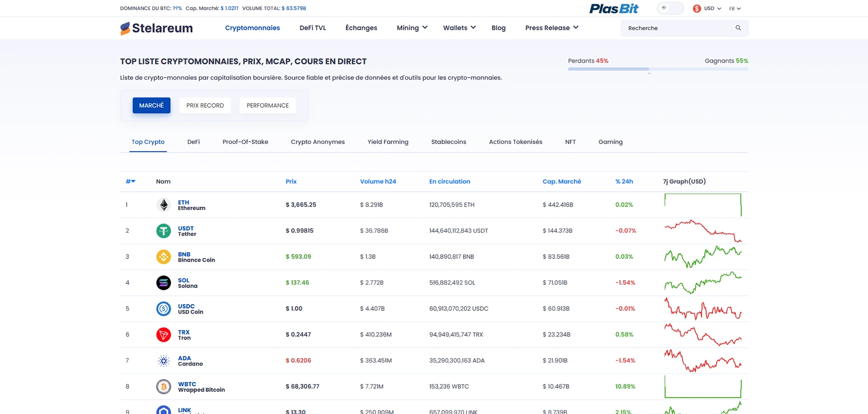868x414 pixels.
Task: Click the Cardano coin icon
Action: tap(163, 361)
